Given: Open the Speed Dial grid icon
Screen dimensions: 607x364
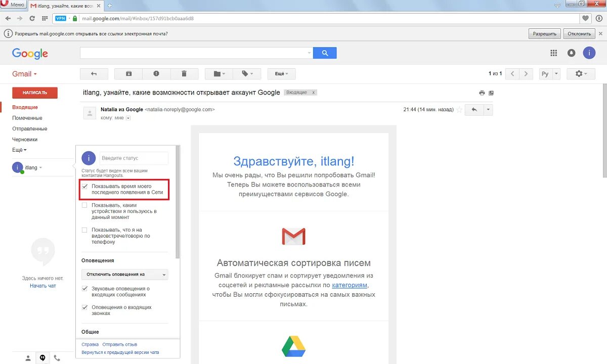Looking at the screenshot, I should point(45,18).
